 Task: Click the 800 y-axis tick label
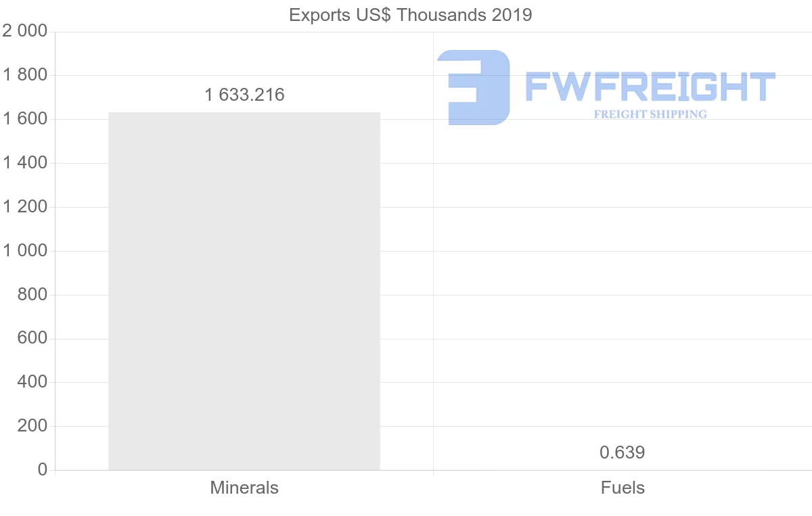tap(32, 295)
